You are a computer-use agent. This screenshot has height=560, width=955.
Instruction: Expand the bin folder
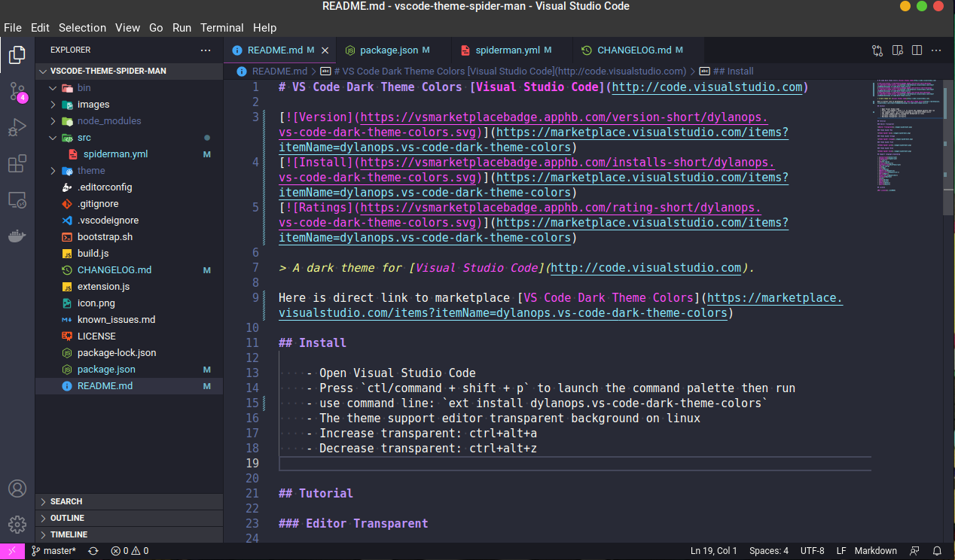click(129, 87)
